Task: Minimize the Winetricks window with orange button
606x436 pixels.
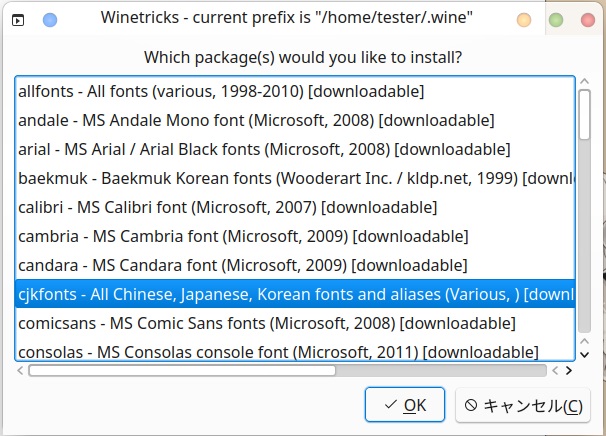Action: point(523,19)
